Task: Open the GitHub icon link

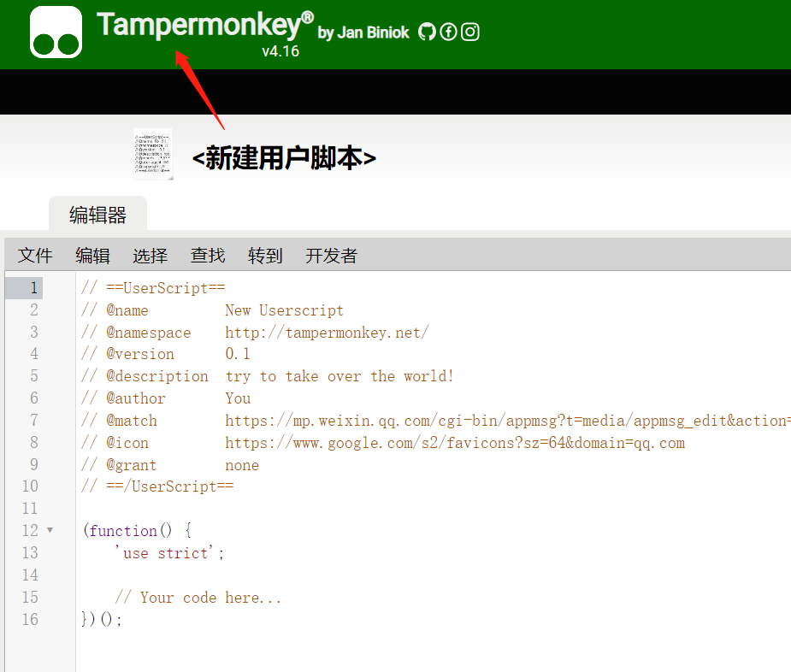Action: coord(428,32)
